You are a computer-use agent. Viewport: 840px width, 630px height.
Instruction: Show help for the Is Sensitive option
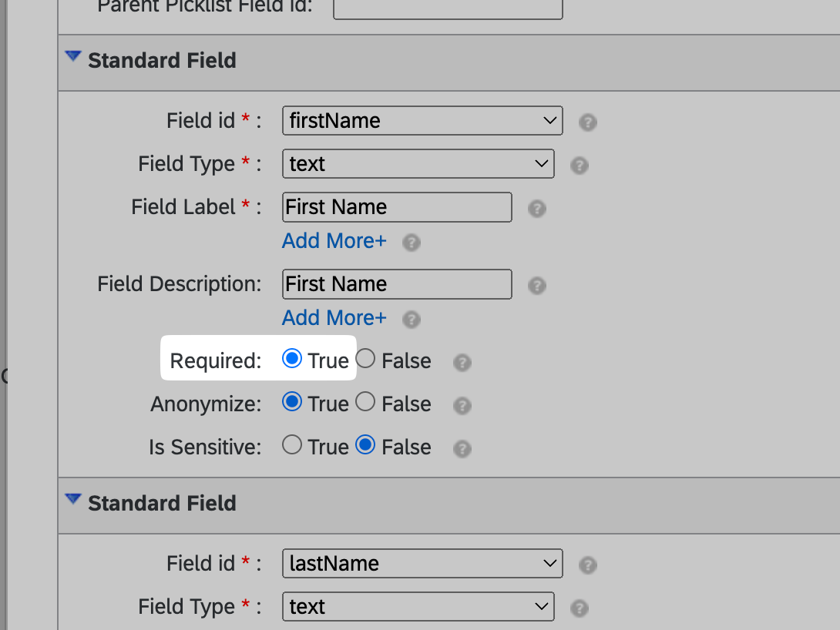point(462,449)
